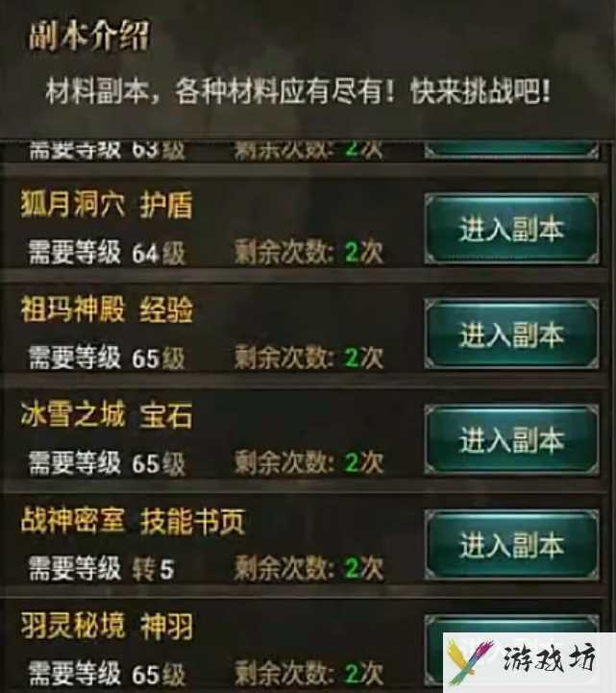Select the 狐月洞穴 护盾 dungeon title

pyautogui.click(x=107, y=205)
